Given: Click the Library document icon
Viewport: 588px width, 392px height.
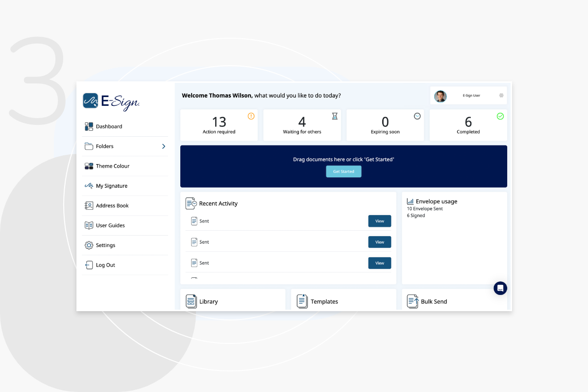Looking at the screenshot, I should (191, 301).
